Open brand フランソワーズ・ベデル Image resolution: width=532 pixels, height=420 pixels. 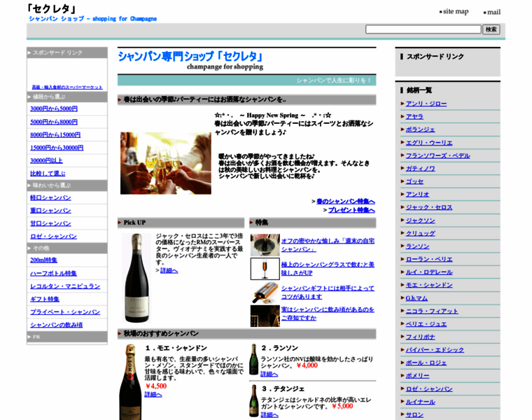438,155
